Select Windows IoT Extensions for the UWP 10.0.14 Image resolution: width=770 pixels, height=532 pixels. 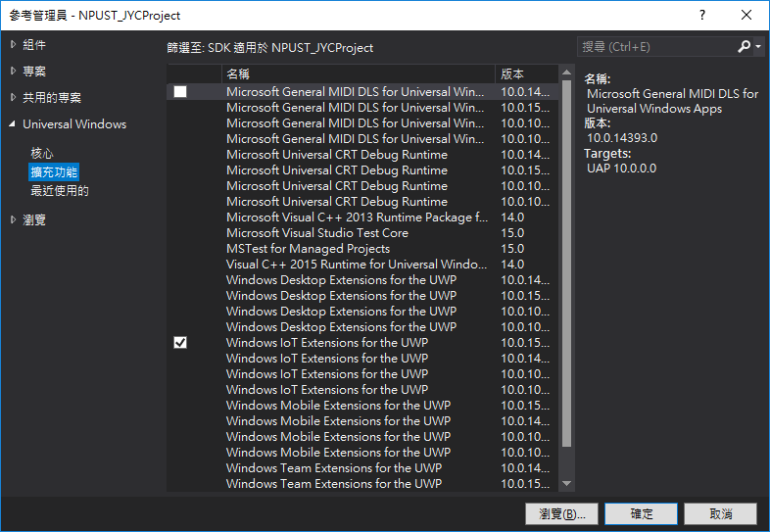(362, 359)
